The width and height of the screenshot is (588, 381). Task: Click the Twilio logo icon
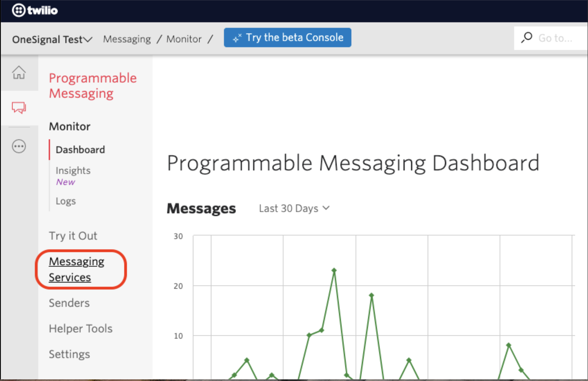coord(19,11)
